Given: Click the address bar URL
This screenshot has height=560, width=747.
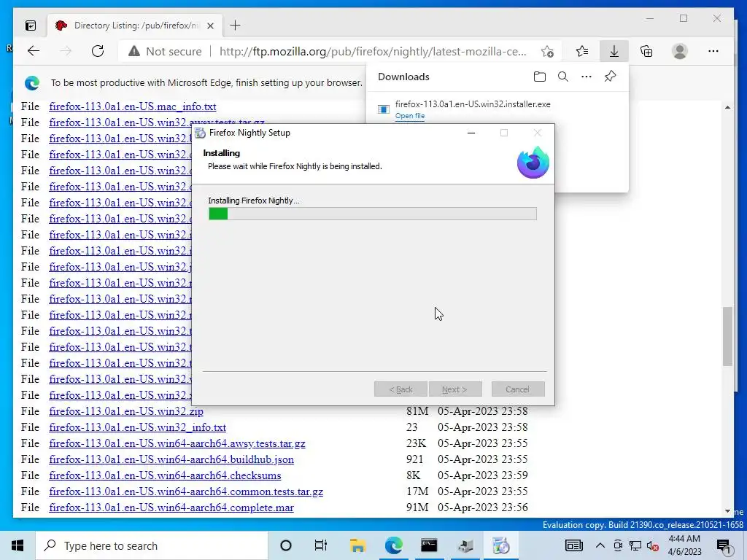Looking at the screenshot, I should [373, 52].
